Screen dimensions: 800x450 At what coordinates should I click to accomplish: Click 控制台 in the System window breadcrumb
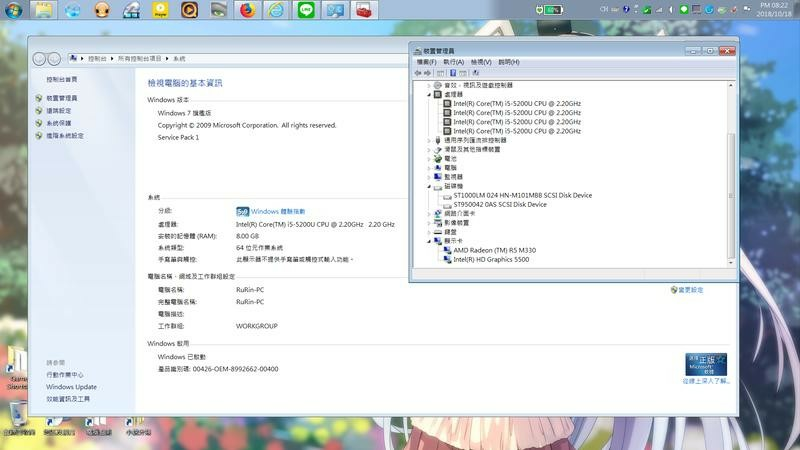[97, 59]
